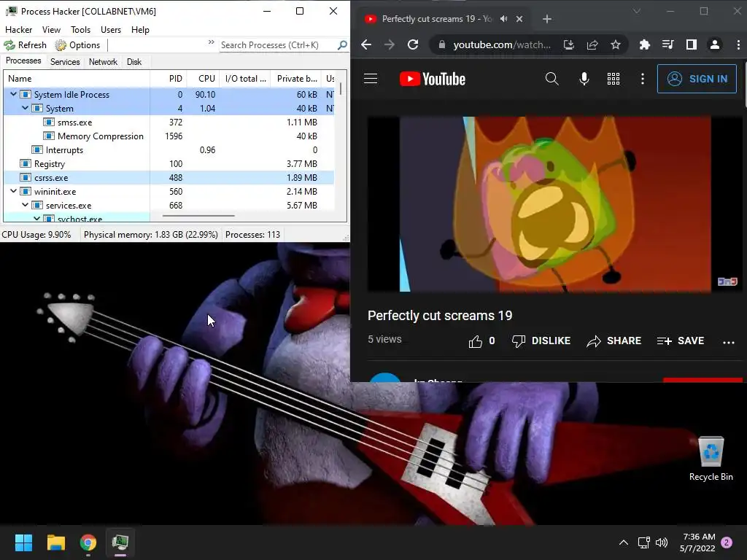This screenshot has height=560, width=747.
Task: Sort processes by the PID column header
Action: click(x=168, y=79)
